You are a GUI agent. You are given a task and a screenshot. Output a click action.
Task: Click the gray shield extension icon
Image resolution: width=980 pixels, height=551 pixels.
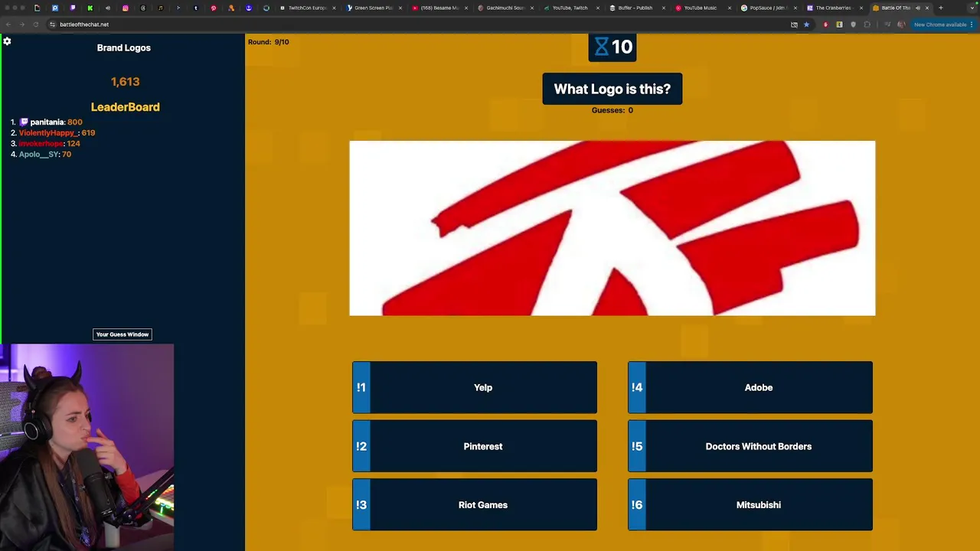click(854, 24)
